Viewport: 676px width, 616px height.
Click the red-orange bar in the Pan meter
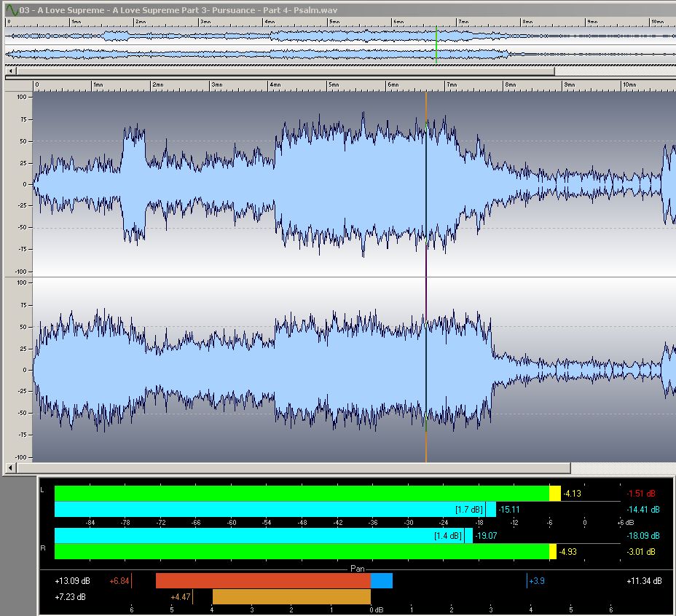[262, 580]
